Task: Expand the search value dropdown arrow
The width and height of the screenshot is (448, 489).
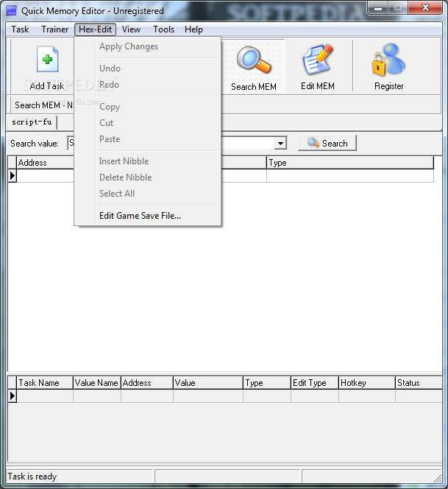Action: [280, 143]
